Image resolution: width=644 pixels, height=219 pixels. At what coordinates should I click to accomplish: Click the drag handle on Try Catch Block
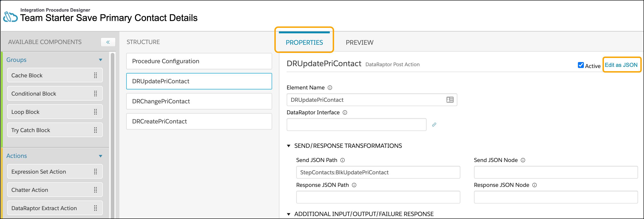[95, 130]
